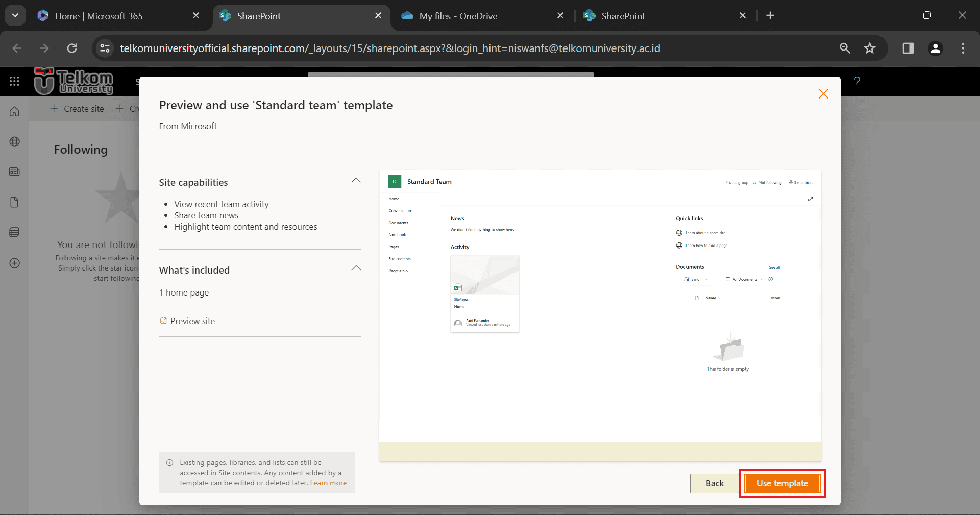Click the Create plus icon in sidebar
Screen dimensions: 980x515
[14, 263]
